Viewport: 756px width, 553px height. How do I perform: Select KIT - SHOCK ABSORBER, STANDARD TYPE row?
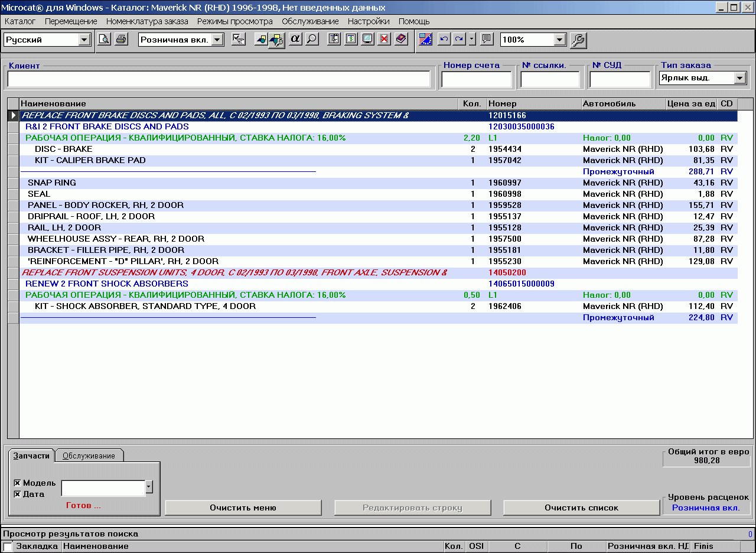379,306
